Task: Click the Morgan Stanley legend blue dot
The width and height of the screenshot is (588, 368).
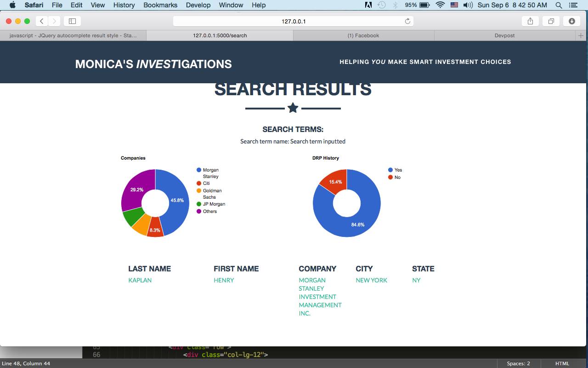Action: pos(199,170)
